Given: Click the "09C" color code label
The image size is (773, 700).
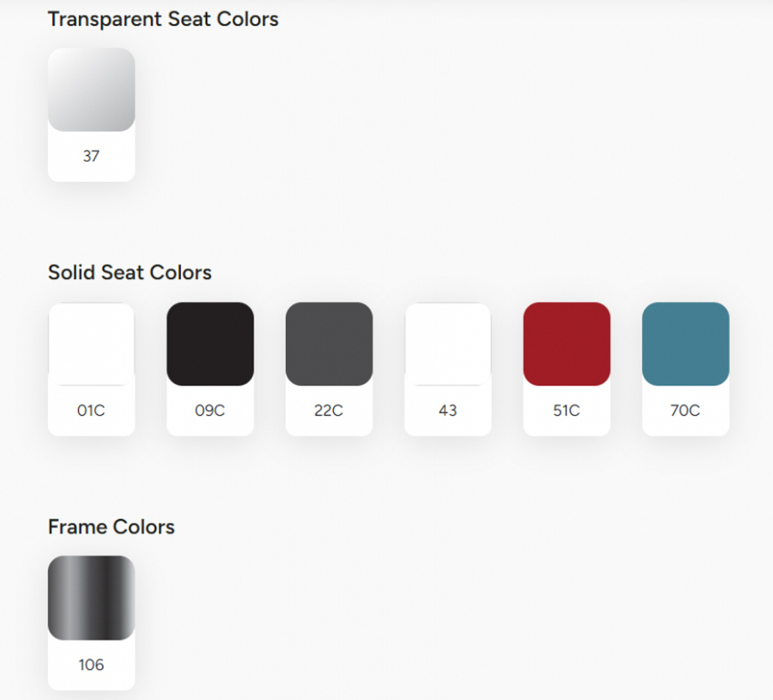Looking at the screenshot, I should [x=210, y=410].
